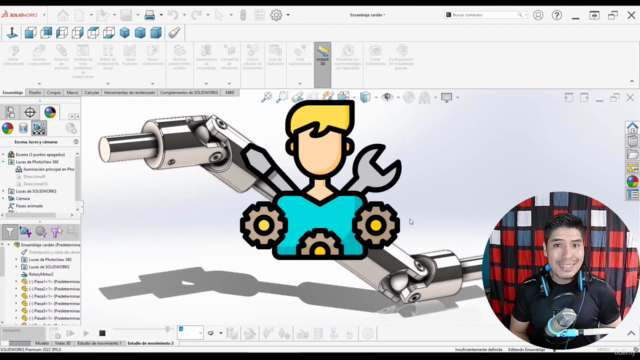Toggle the Hide/Show Items eye icon

387,97
